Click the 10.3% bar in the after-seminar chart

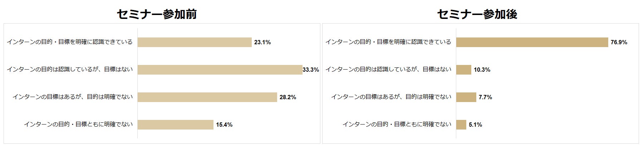click(463, 70)
